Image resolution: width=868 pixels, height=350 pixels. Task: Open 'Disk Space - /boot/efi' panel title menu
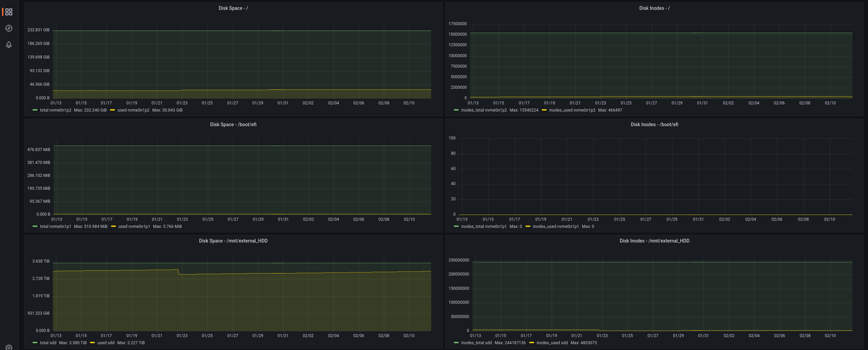pyautogui.click(x=233, y=124)
